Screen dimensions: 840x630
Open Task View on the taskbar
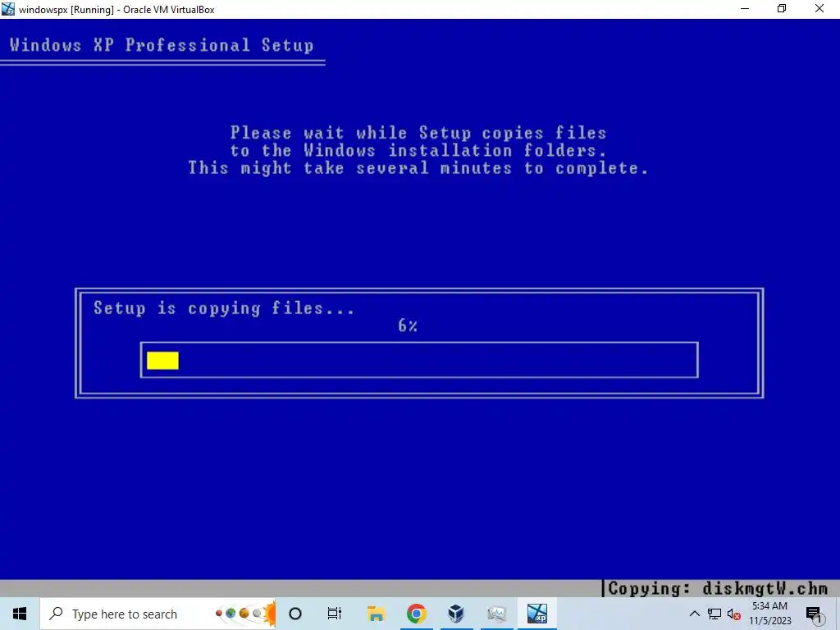pos(335,614)
